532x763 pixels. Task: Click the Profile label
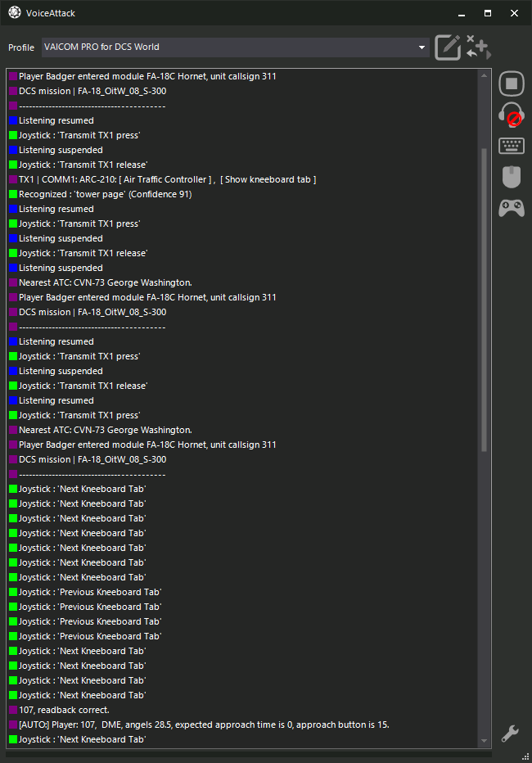tap(21, 47)
